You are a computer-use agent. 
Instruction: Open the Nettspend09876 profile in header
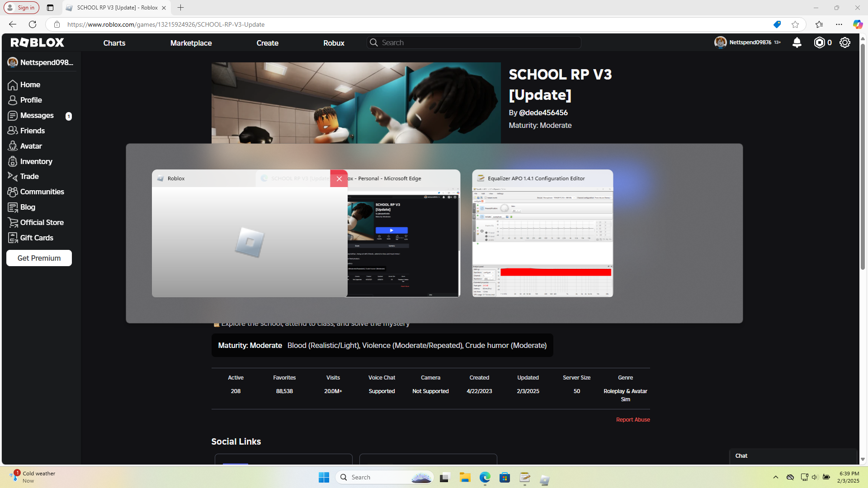tap(748, 42)
